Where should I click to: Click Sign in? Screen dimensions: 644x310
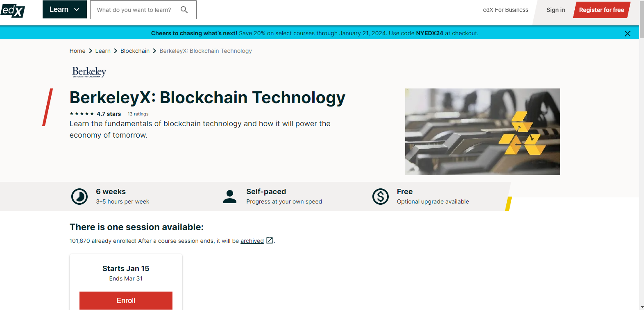(x=556, y=10)
